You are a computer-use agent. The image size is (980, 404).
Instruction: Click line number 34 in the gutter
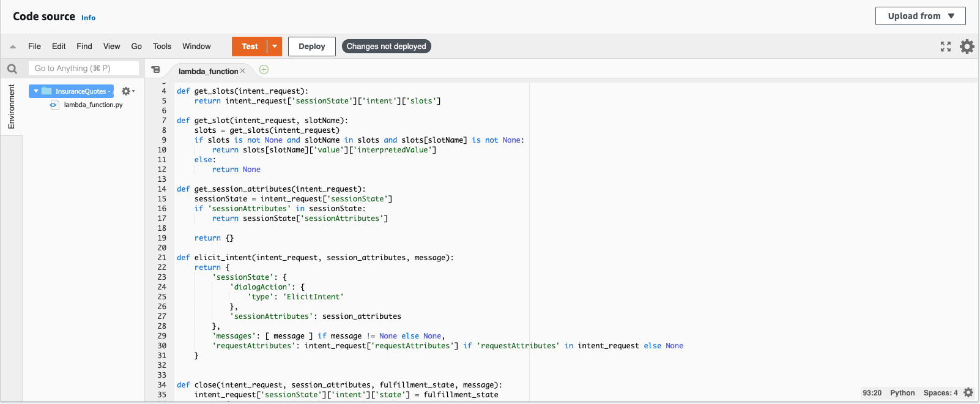click(x=162, y=385)
